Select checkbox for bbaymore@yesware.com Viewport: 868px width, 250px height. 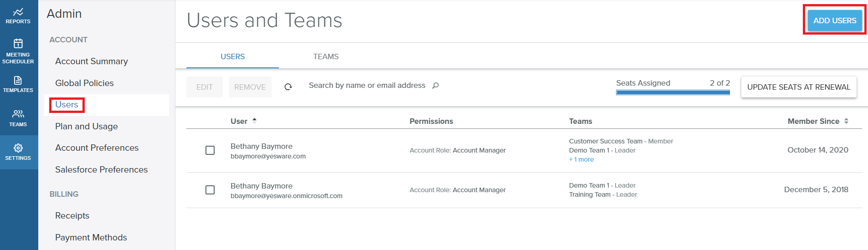(x=210, y=150)
